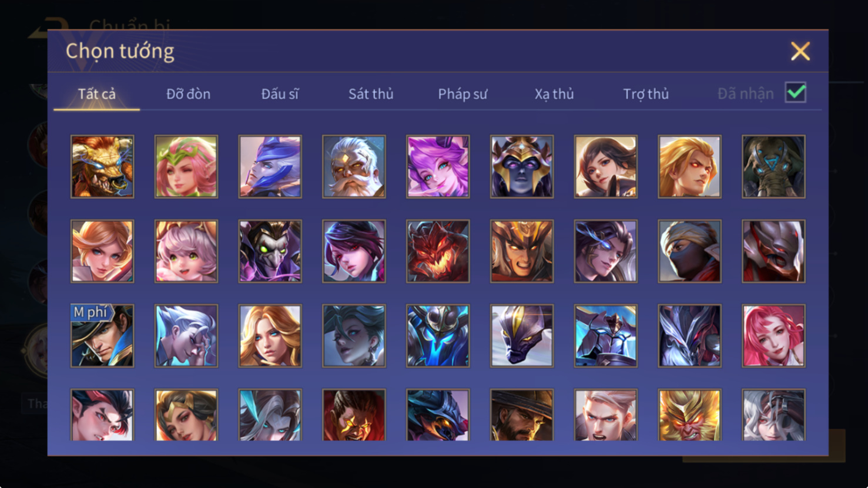Switch to the Xạ thủ tab
Viewport: 868px width, 488px height.
(x=554, y=94)
